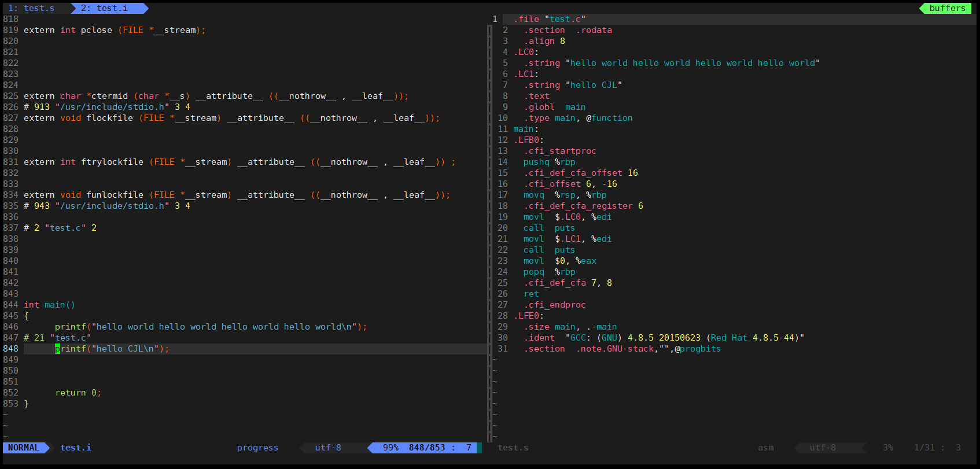Click 'movl $.LC1, %edi' instruction
This screenshot has height=469, width=980.
pyautogui.click(x=568, y=239)
